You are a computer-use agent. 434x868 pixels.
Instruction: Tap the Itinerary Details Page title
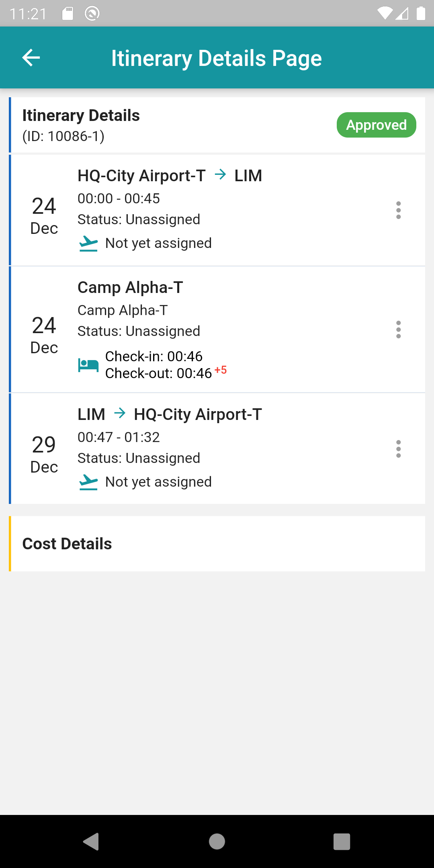[x=217, y=58]
